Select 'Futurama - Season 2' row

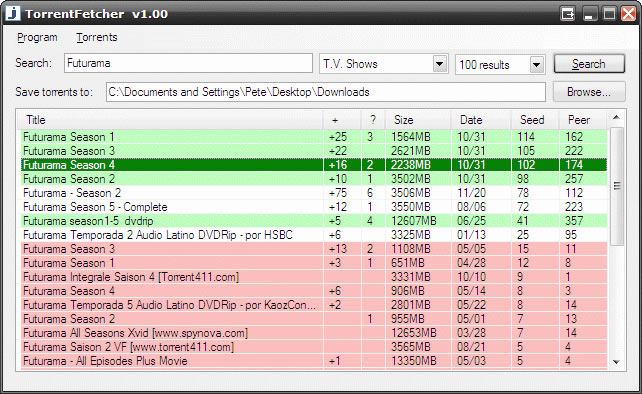pyautogui.click(x=314, y=192)
